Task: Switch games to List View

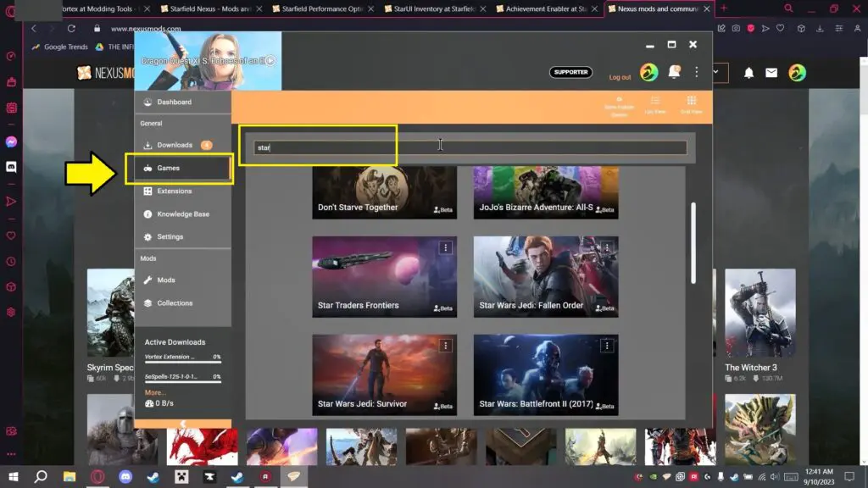Action: pyautogui.click(x=654, y=104)
